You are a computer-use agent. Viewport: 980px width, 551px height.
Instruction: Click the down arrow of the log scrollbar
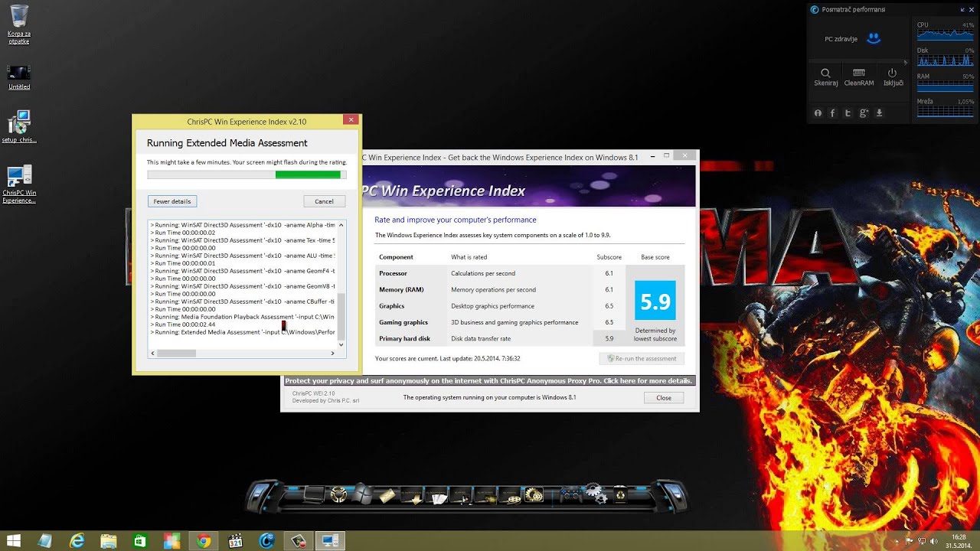pyautogui.click(x=342, y=344)
